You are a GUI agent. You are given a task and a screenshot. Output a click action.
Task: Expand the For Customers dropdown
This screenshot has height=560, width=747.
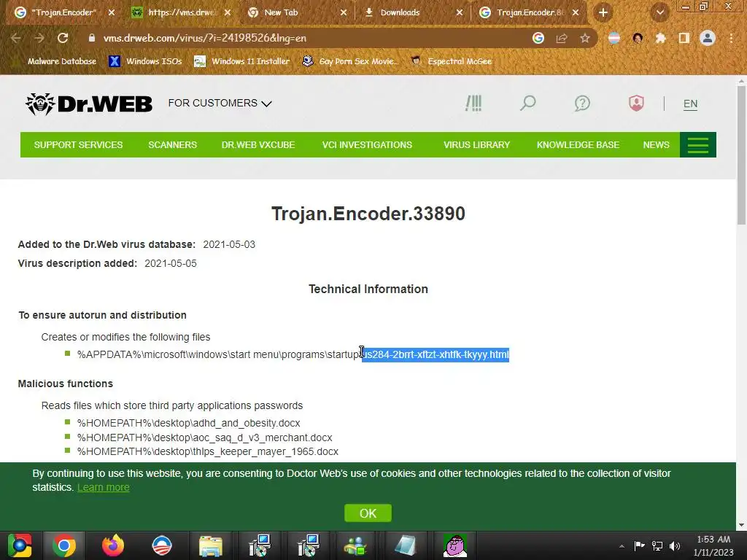[x=220, y=103]
